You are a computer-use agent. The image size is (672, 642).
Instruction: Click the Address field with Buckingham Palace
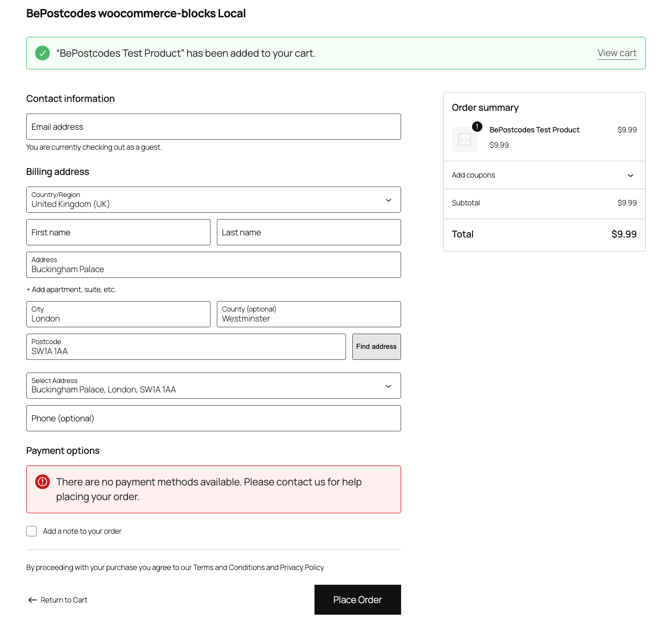click(x=214, y=265)
